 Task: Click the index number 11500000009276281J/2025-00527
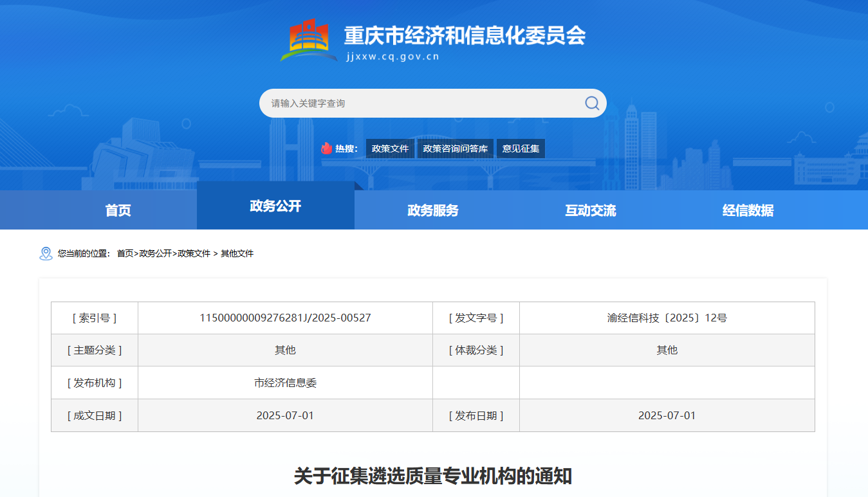coord(285,318)
